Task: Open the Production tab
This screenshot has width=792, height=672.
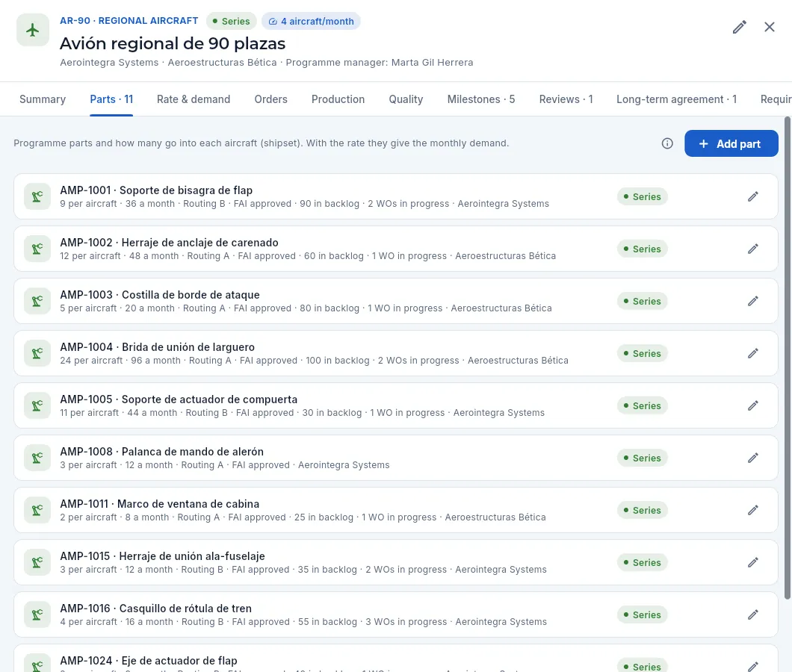Action: pos(338,99)
